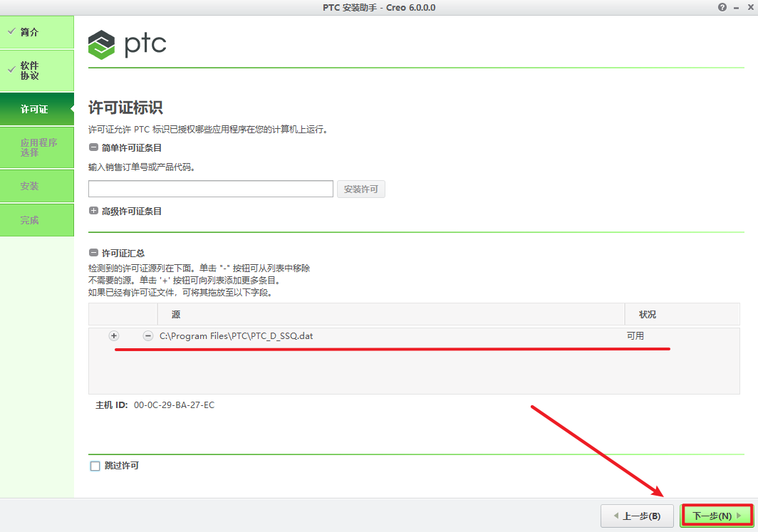Collapse the 许可证汇总 section
758x532 pixels.
coord(93,252)
